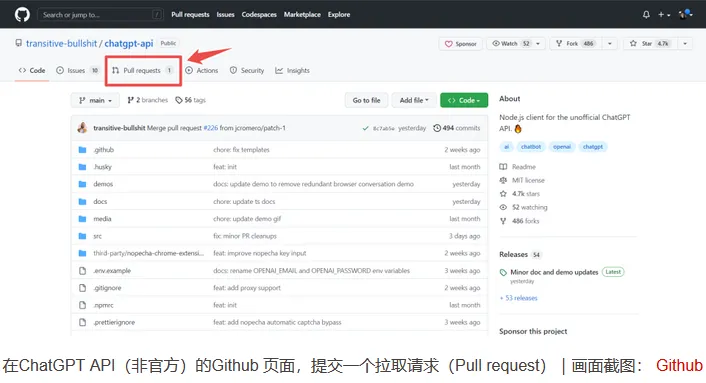
Task: Open the transitive-bullshit owner link
Action: (x=61, y=43)
